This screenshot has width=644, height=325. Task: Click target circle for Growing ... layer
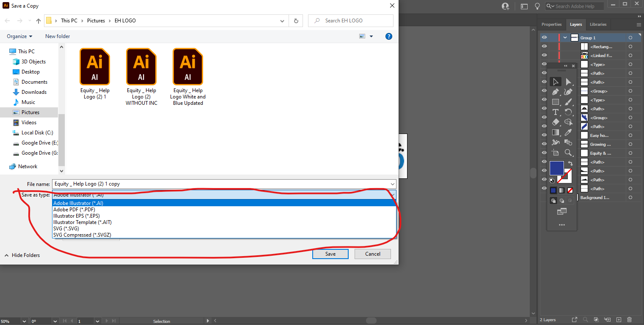pos(630,144)
